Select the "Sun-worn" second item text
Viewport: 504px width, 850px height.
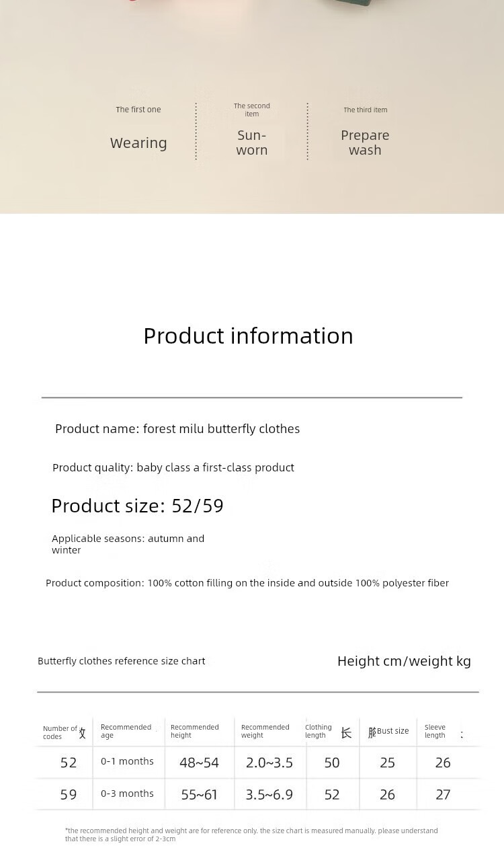coord(252,143)
